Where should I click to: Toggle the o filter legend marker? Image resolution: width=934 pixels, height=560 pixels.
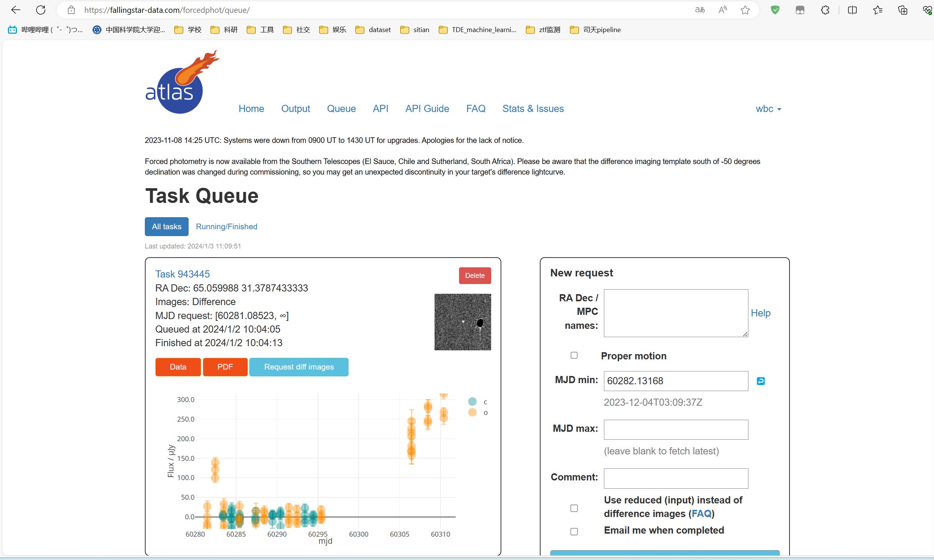coord(472,413)
